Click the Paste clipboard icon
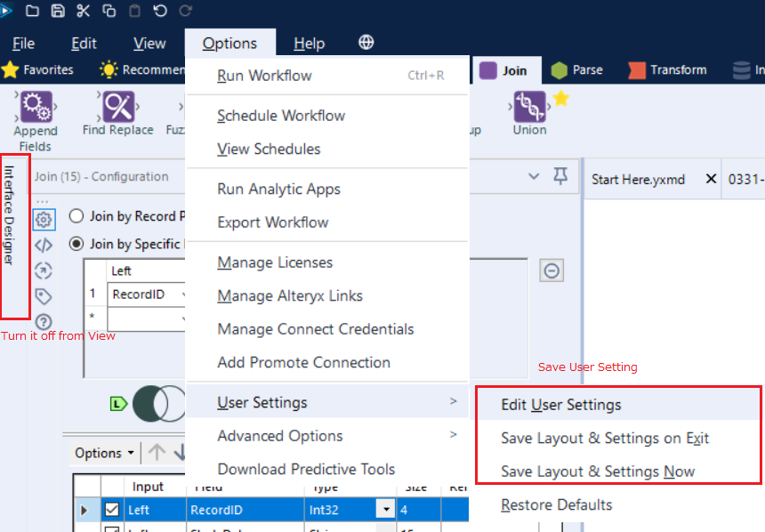Screen dimensions: 765x532 coord(134,11)
